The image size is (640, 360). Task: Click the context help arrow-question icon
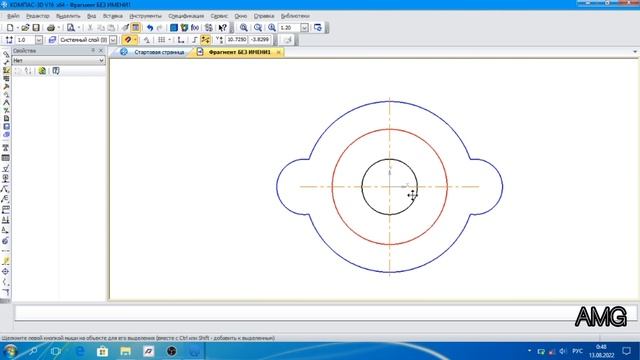pyautogui.click(x=222, y=28)
